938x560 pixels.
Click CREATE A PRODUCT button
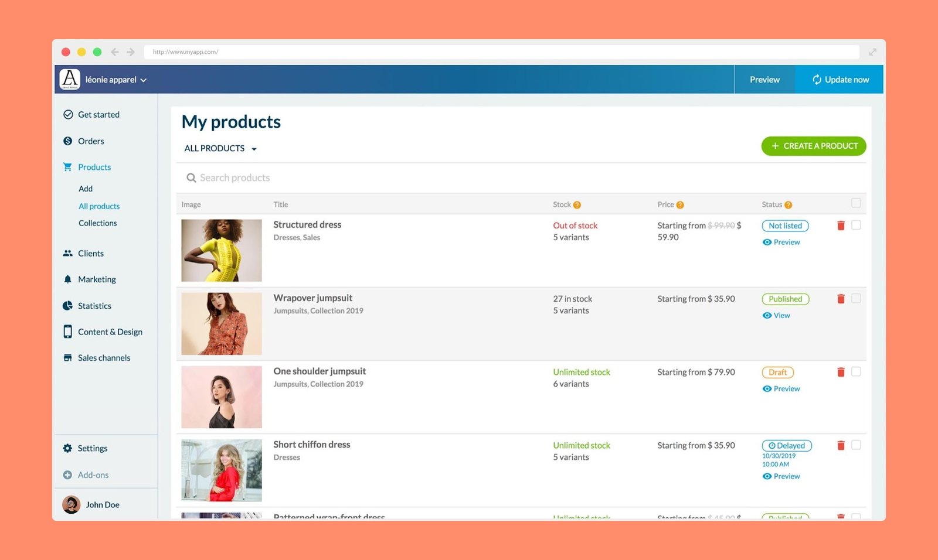tap(814, 146)
